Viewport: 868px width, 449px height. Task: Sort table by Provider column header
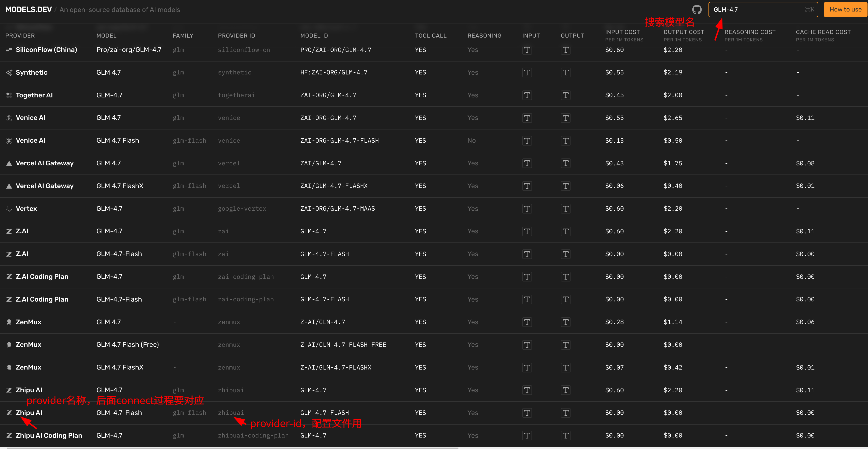(20, 36)
